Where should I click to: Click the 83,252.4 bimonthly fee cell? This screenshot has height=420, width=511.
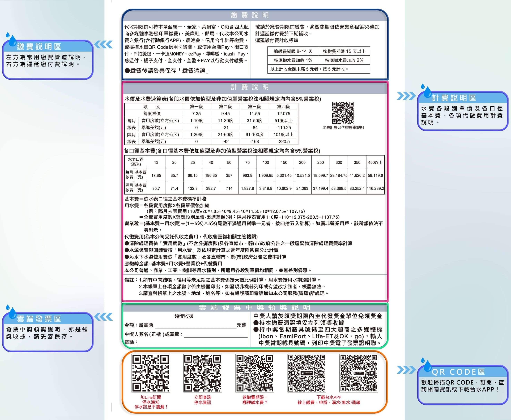[357, 188]
